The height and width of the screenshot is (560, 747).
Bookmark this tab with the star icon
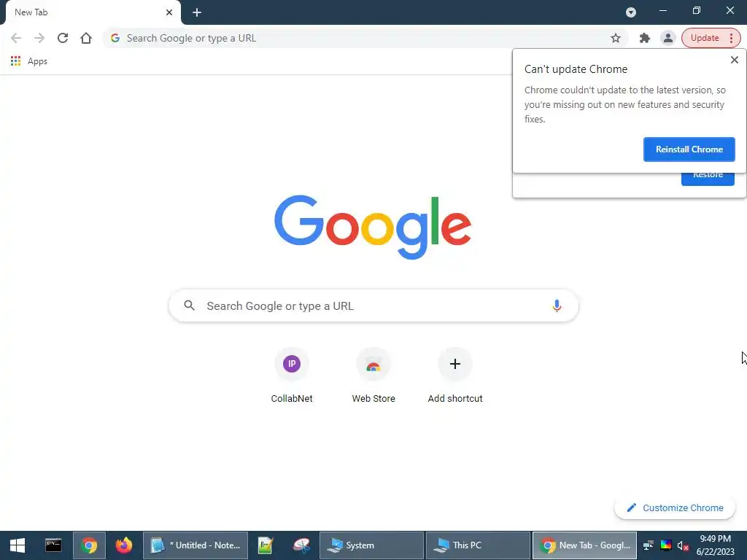616,38
